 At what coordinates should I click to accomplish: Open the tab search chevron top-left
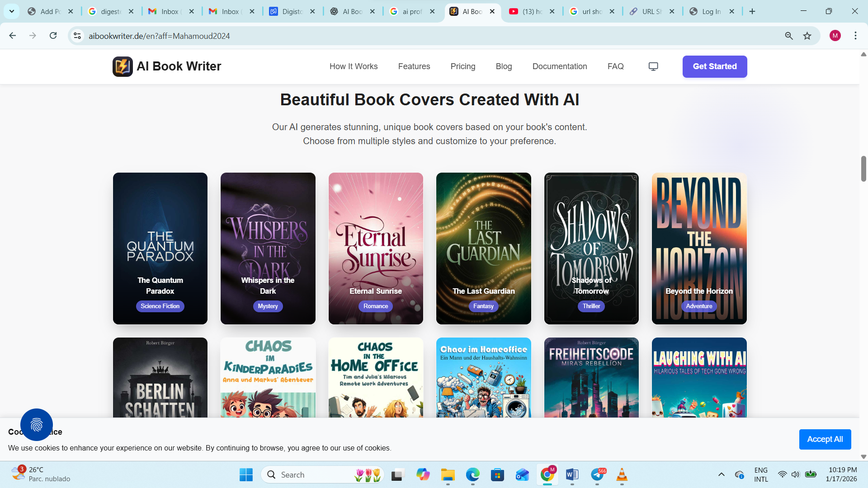11,11
